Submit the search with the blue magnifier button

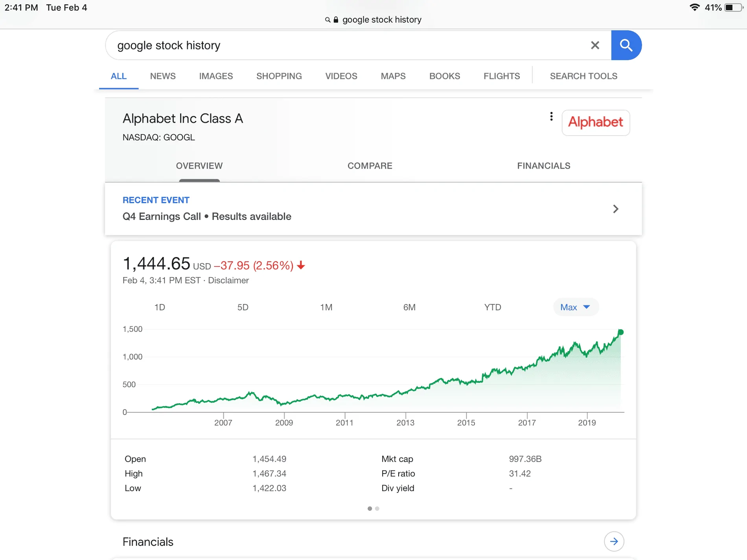626,45
